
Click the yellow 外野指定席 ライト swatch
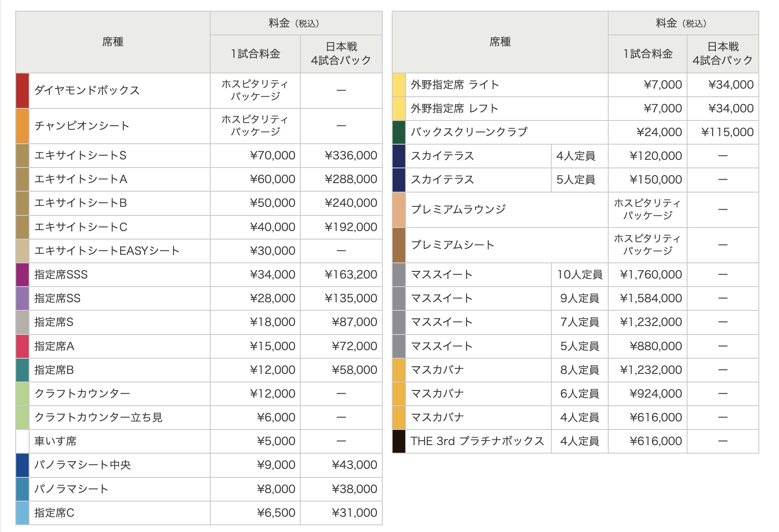[398, 84]
